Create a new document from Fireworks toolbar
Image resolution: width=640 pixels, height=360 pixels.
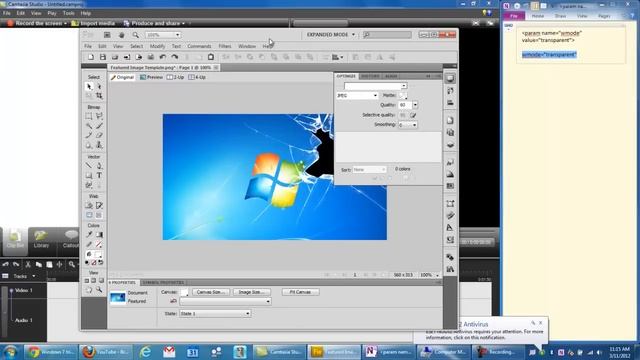(x=91, y=57)
